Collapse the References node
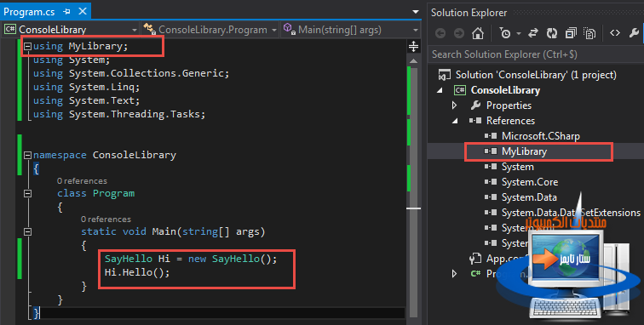Image resolution: width=644 pixels, height=325 pixels. tap(455, 121)
